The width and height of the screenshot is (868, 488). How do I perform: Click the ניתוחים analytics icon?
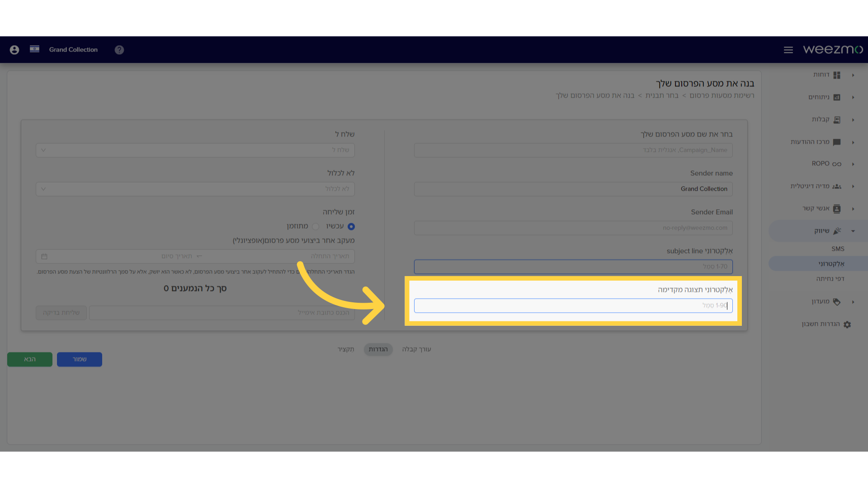coord(837,97)
